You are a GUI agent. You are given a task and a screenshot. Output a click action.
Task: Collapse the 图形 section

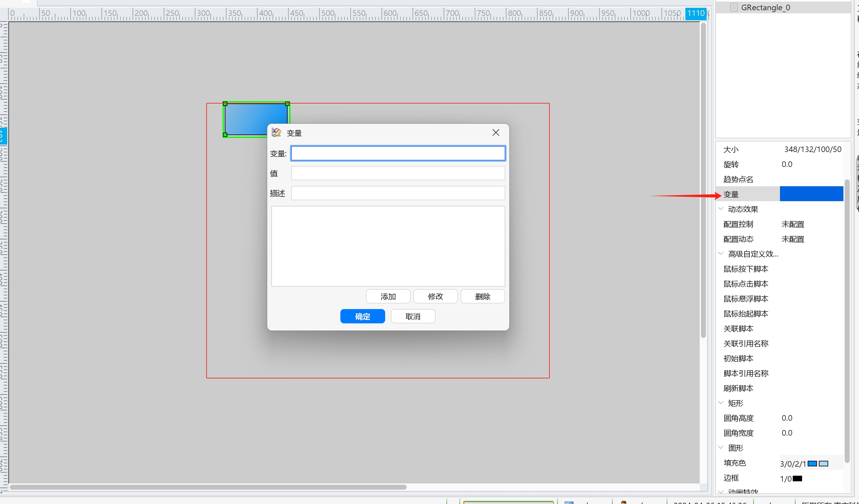721,447
